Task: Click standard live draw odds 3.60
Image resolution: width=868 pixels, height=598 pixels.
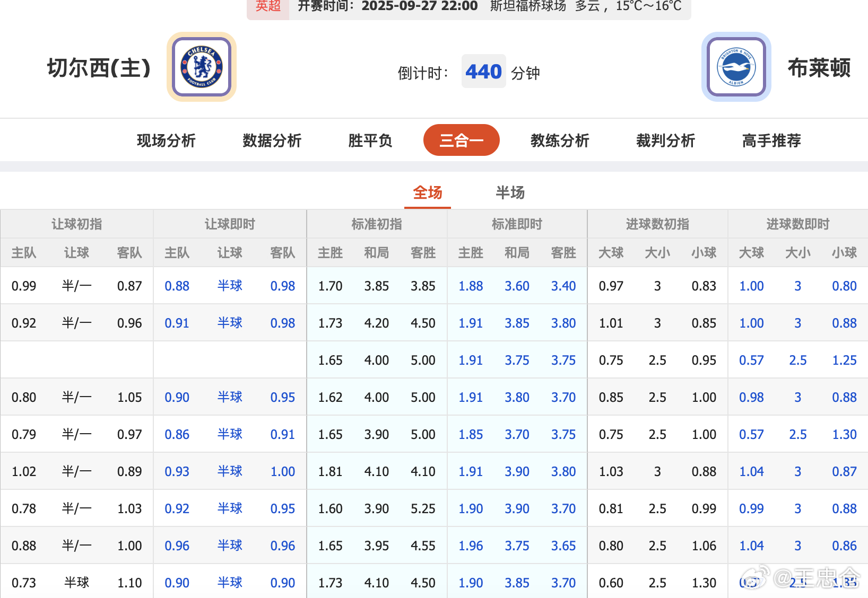Action: pos(517,286)
